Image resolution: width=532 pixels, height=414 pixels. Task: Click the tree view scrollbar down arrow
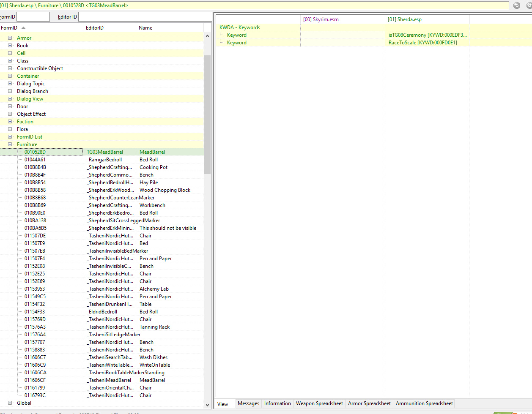click(x=208, y=405)
